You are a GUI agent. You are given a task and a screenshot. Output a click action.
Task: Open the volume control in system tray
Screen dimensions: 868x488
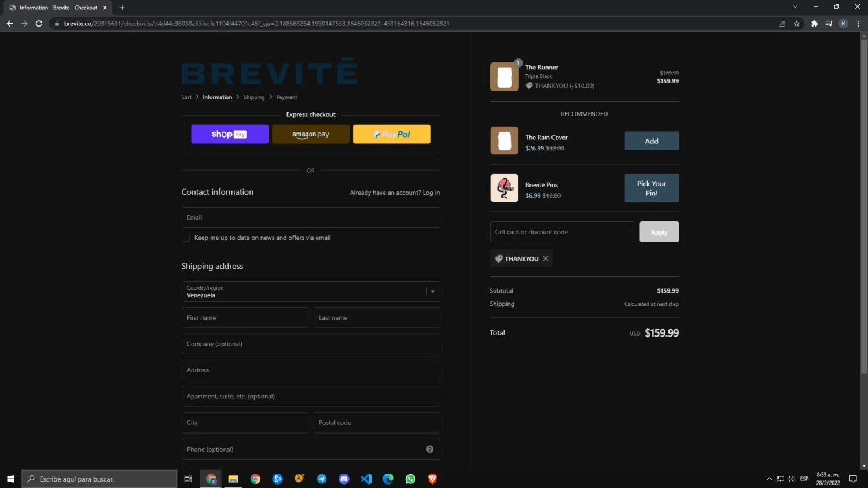click(x=790, y=479)
